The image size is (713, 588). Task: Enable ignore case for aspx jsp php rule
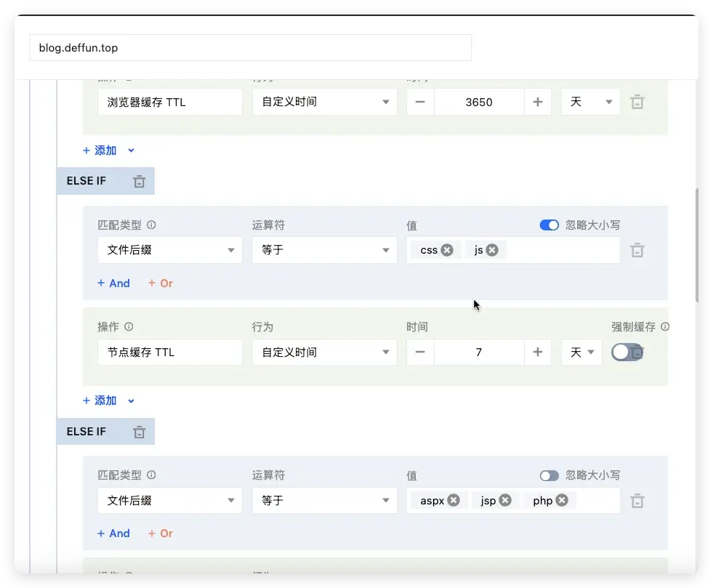[x=549, y=475]
